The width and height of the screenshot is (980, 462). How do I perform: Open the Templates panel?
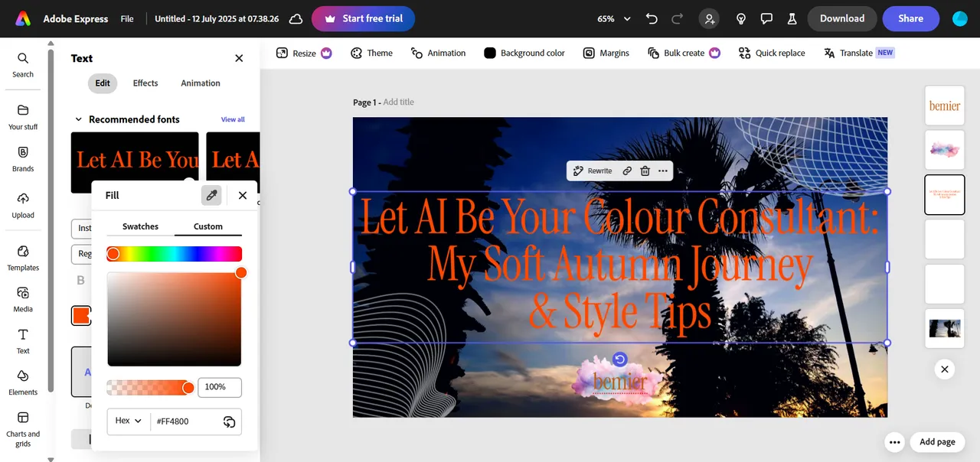(23, 258)
